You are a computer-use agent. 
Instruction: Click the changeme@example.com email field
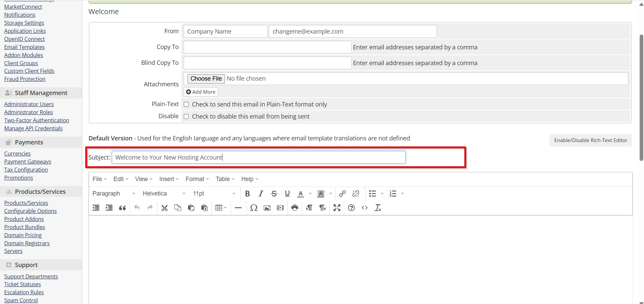tap(353, 31)
